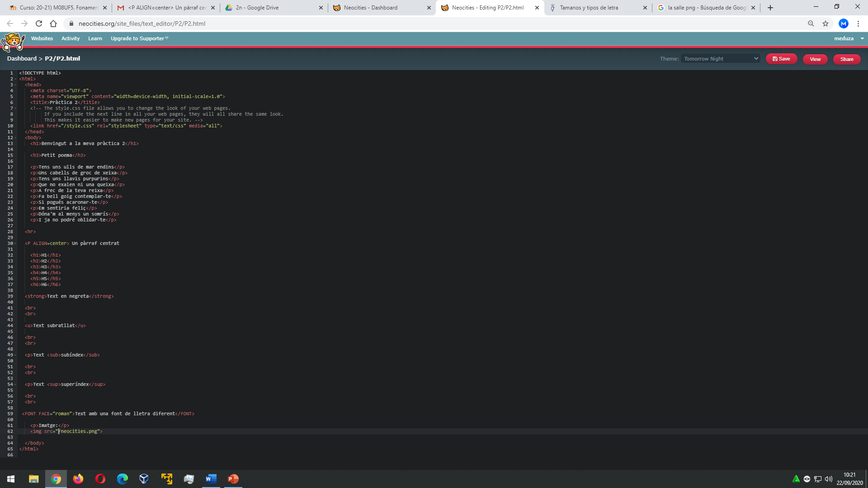Click the browser home icon
Image resolution: width=868 pixels, height=488 pixels.
[x=53, y=23]
